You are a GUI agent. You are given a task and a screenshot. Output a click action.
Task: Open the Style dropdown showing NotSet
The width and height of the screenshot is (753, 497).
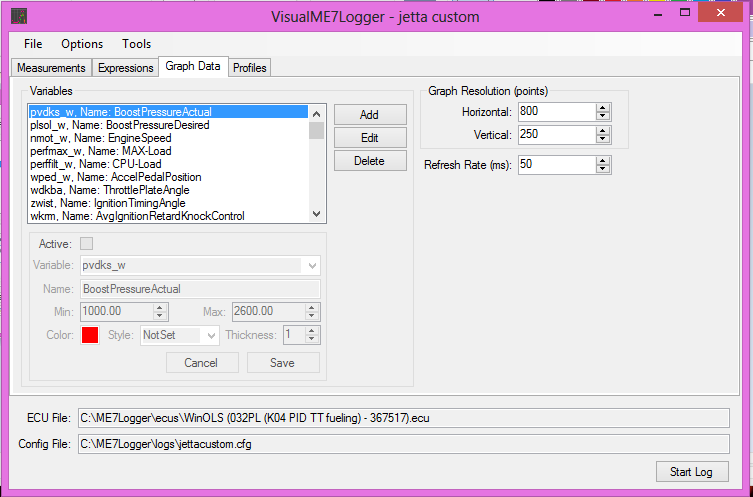click(180, 335)
